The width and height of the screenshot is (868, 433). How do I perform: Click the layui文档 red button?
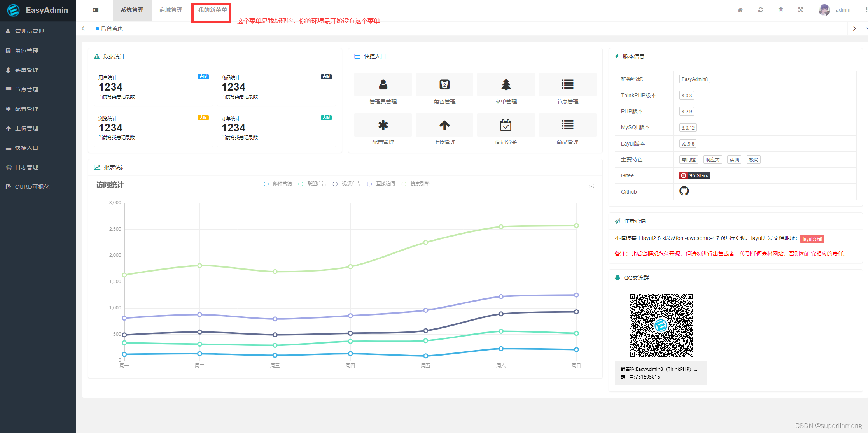pyautogui.click(x=812, y=239)
